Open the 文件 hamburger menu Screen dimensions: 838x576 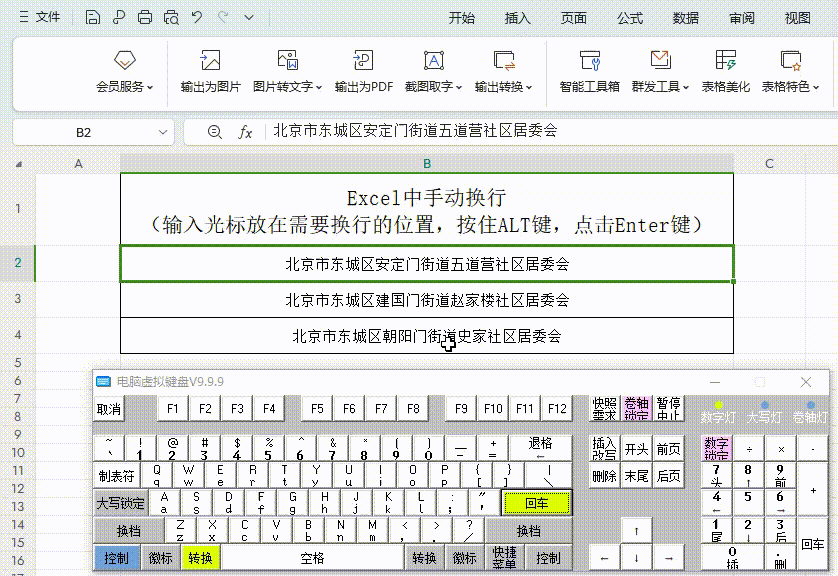[40, 18]
